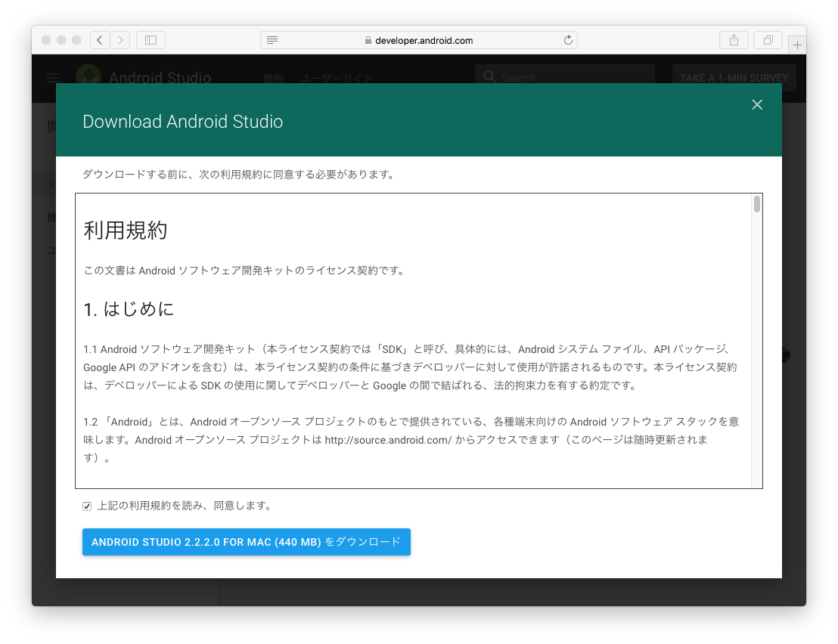Open the ユーザーガイド navigation item
This screenshot has height=644, width=838.
coord(337,79)
